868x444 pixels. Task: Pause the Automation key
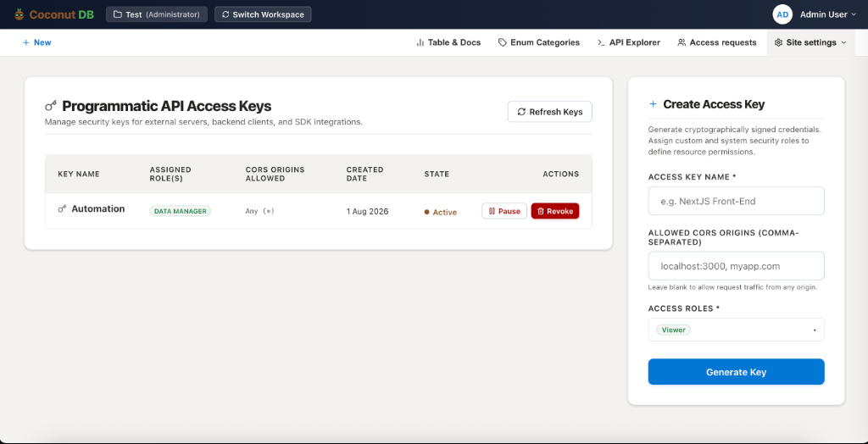click(x=504, y=211)
